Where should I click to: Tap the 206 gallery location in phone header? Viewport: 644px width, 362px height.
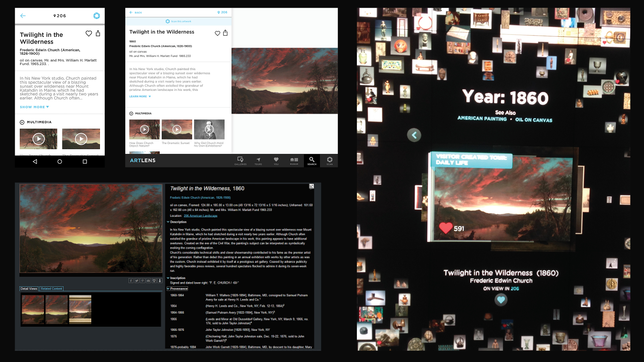(x=60, y=16)
